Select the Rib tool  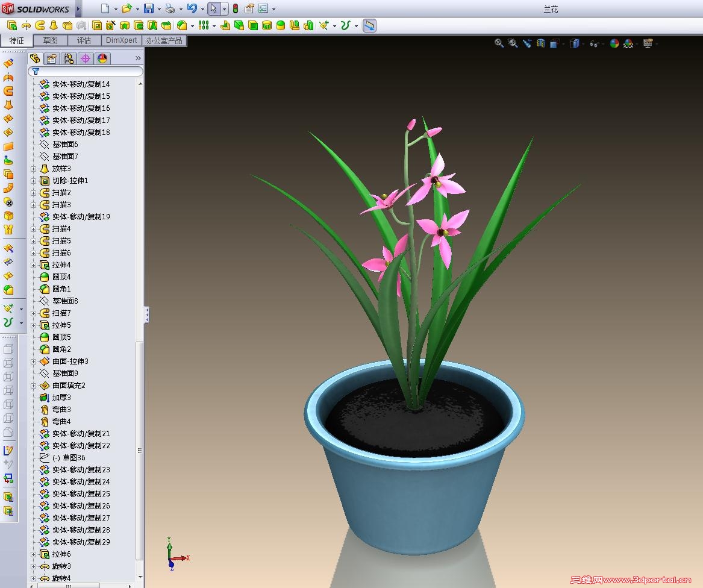point(225,25)
